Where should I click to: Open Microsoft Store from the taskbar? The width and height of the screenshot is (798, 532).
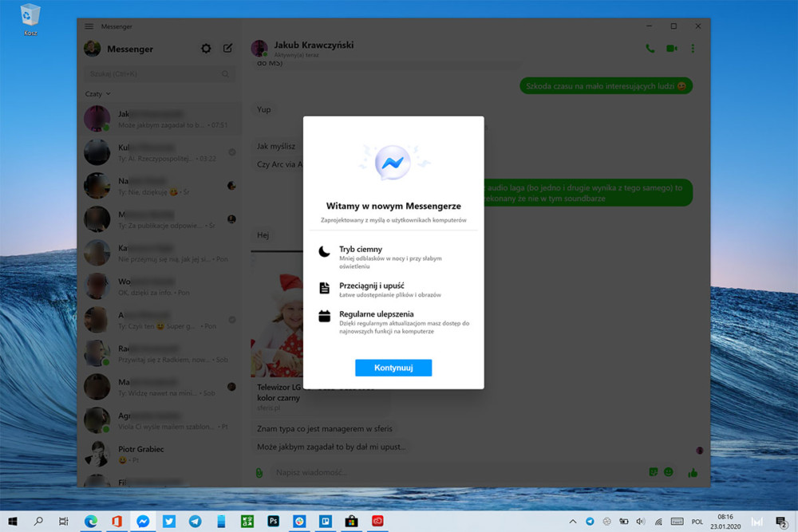tap(351, 522)
